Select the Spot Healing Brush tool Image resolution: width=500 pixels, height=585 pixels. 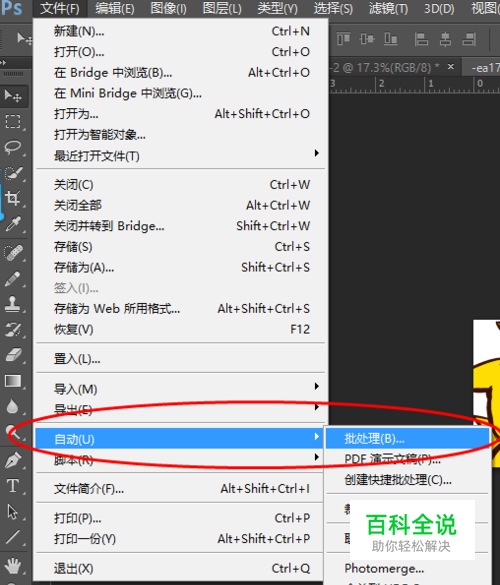(x=13, y=253)
